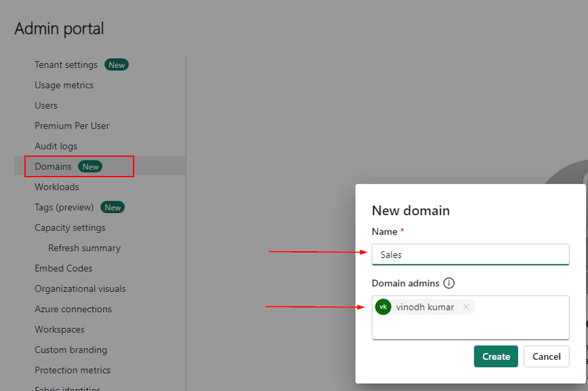Viewport: 588px width, 391px height.
Task: Click the vinodh kumar avatar icon
Action: click(383, 307)
